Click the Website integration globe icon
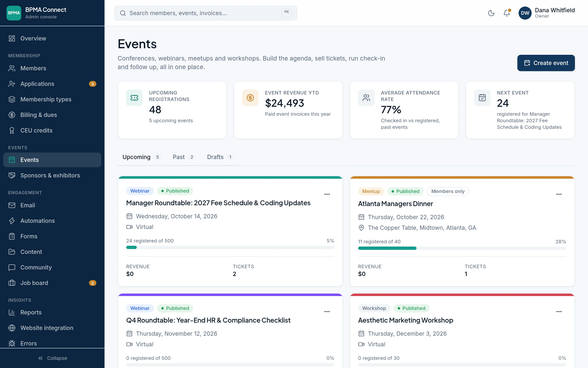588x368 pixels. click(x=12, y=328)
